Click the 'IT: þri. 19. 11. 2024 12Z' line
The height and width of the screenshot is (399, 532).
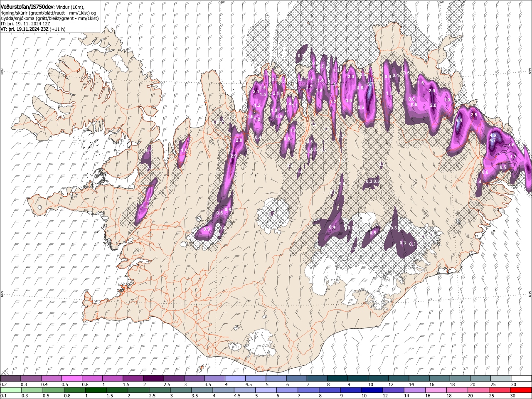[25, 24]
